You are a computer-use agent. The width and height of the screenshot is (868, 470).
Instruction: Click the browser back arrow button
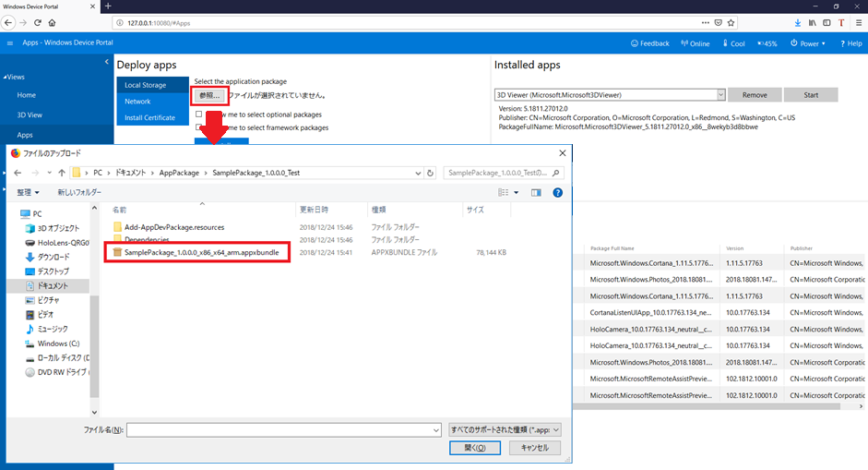pyautogui.click(x=8, y=23)
